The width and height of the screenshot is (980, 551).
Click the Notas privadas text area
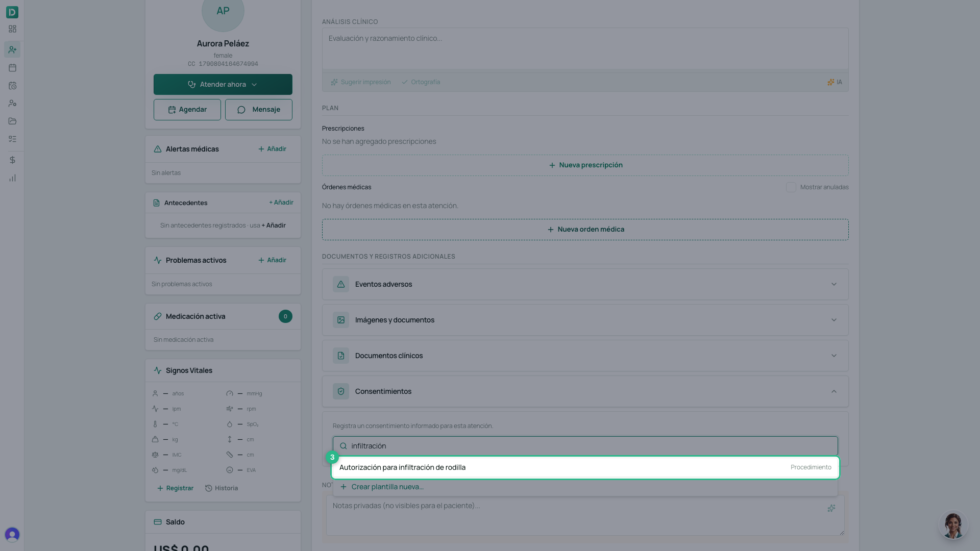coord(585,515)
